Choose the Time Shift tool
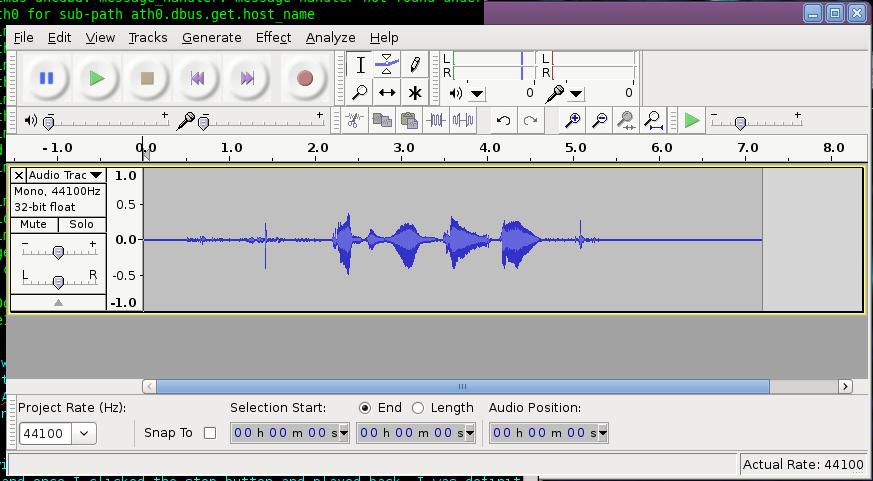This screenshot has width=873, height=481. pos(387,92)
